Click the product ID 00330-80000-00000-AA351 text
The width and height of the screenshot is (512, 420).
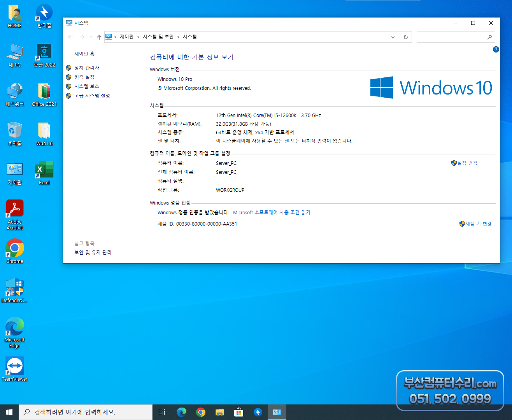point(207,224)
